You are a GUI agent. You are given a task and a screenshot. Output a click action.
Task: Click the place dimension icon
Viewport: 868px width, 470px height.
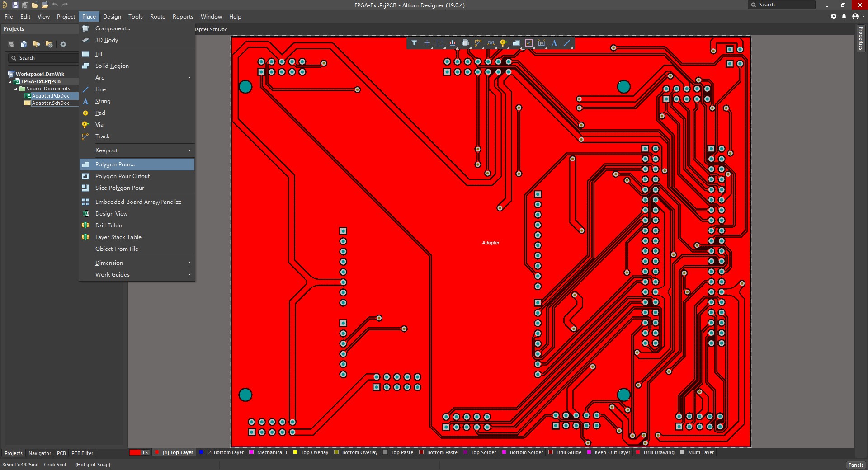(542, 43)
